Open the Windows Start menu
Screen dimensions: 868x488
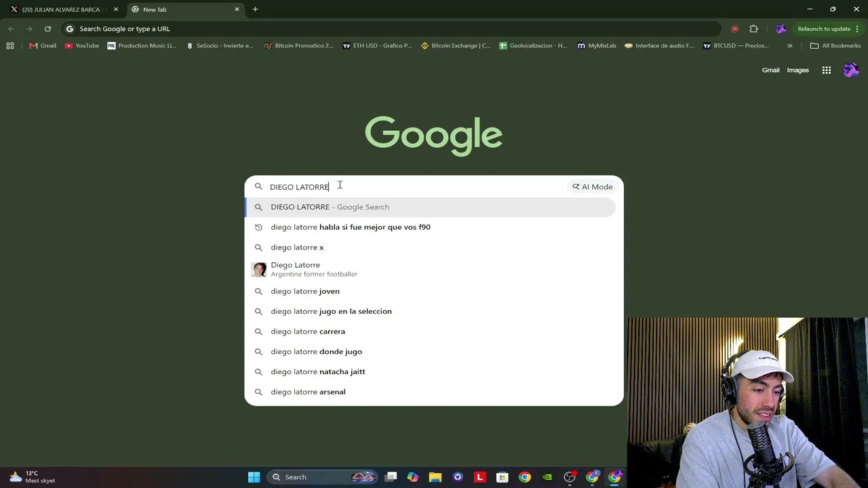pyautogui.click(x=254, y=477)
